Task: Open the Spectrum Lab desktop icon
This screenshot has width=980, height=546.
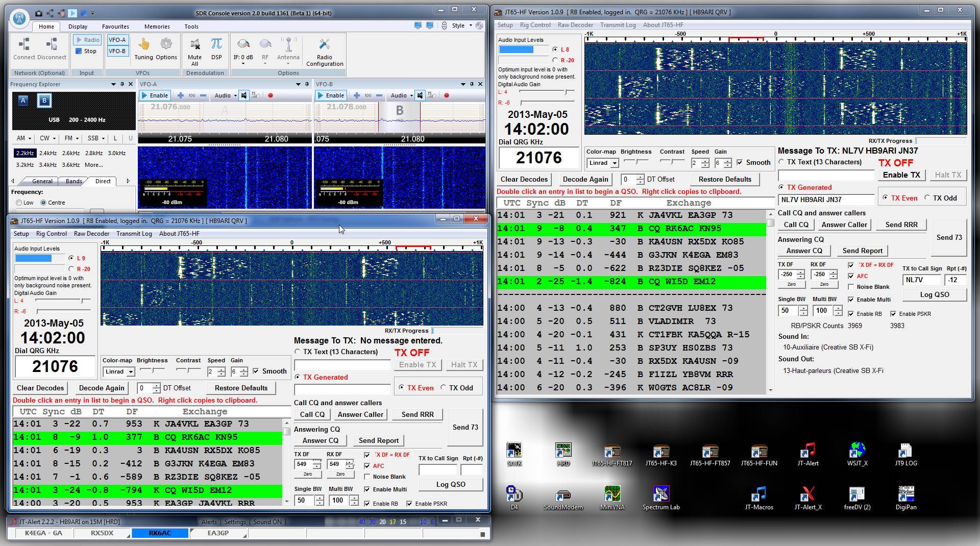Action: [660, 494]
